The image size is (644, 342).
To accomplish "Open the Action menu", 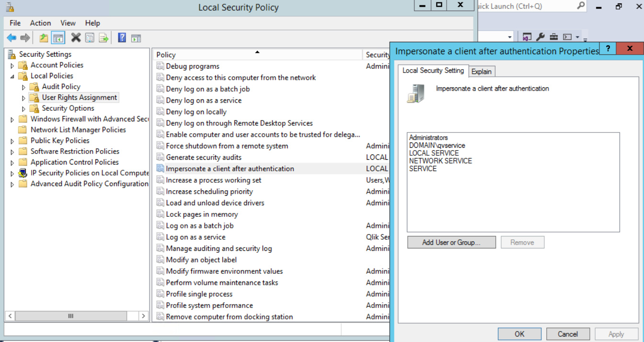I will click(x=40, y=23).
